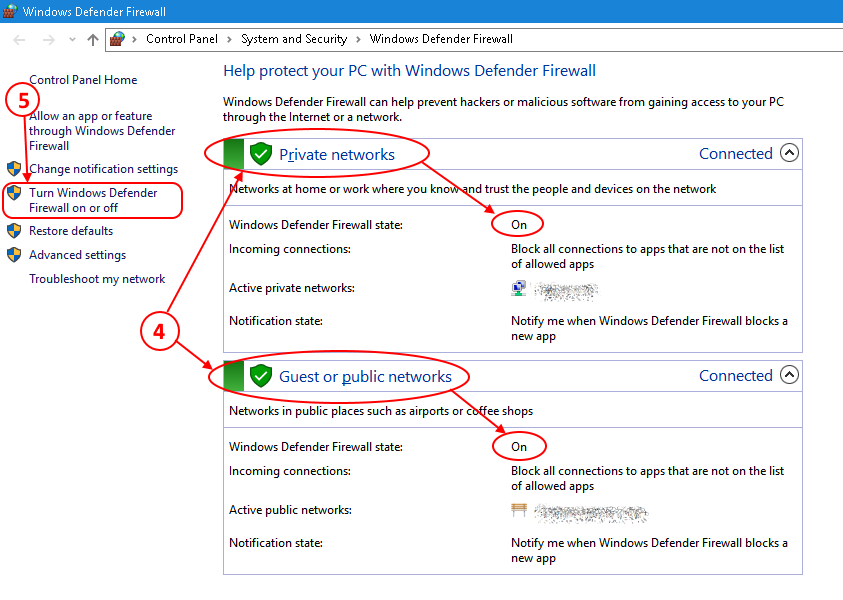This screenshot has width=843, height=600.
Task: Click green shield icon for Private networks
Action: (261, 154)
